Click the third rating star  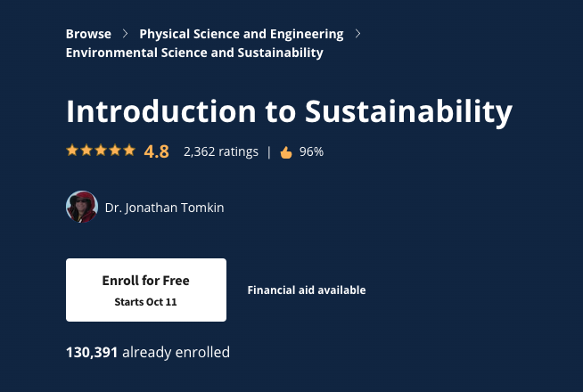coord(101,151)
